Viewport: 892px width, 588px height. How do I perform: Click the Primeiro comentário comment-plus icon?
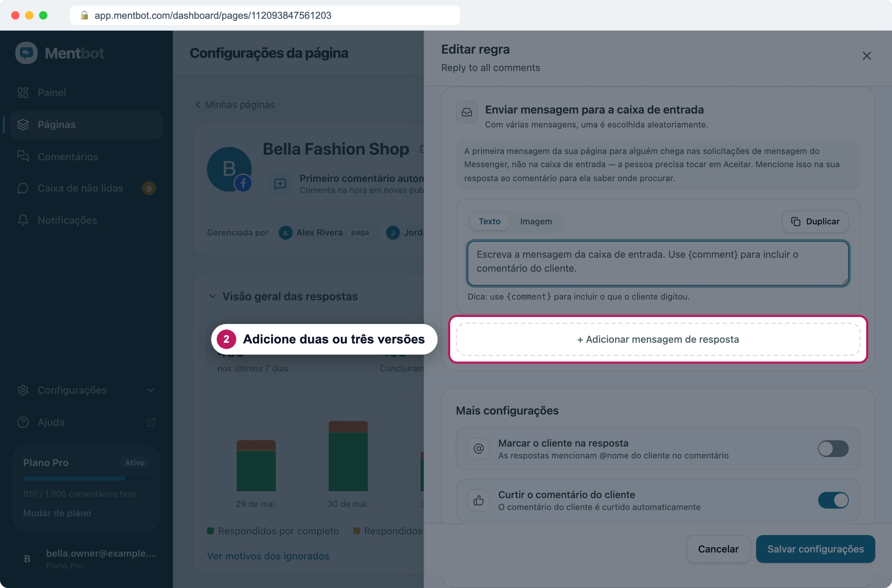[x=280, y=184]
